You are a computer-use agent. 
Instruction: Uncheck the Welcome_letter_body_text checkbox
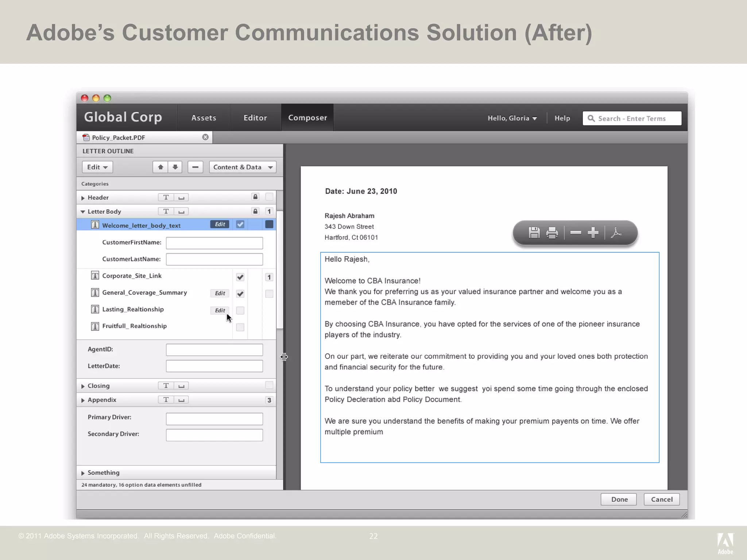pos(240,224)
